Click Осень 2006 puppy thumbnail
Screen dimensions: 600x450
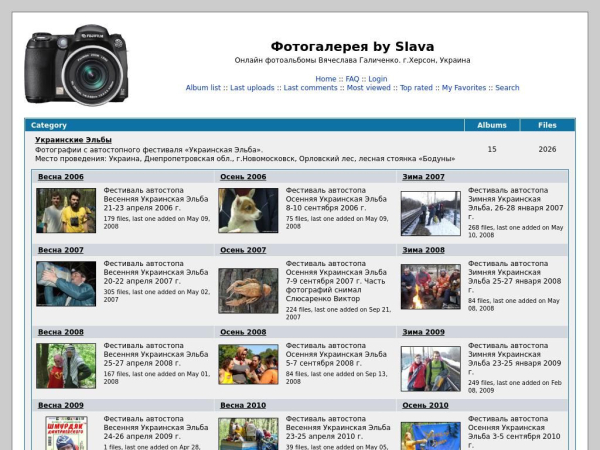(x=248, y=210)
